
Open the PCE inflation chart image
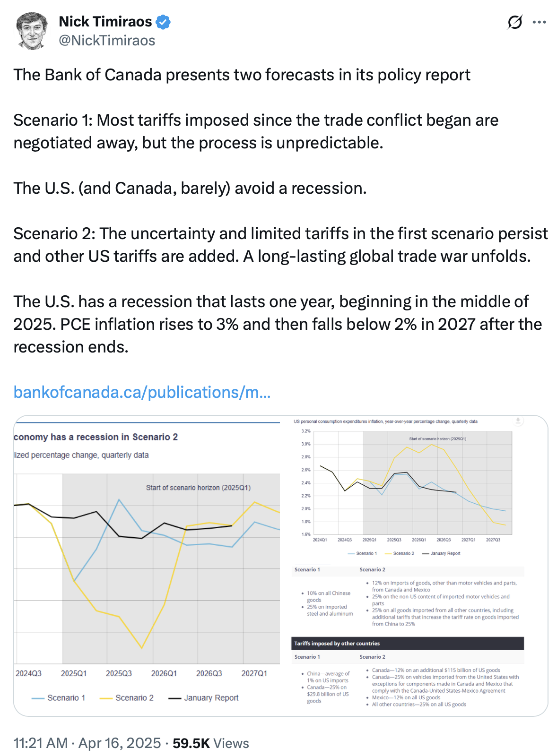pos(411,487)
